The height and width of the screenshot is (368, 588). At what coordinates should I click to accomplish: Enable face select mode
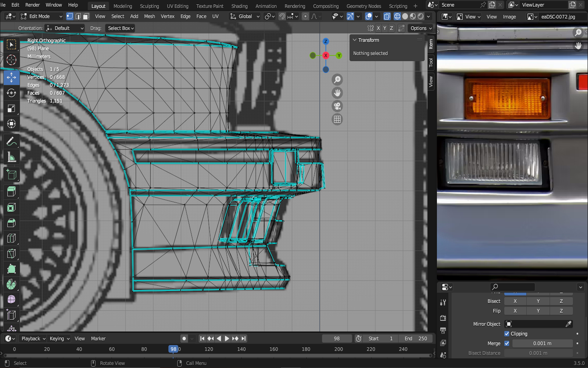pos(86,16)
